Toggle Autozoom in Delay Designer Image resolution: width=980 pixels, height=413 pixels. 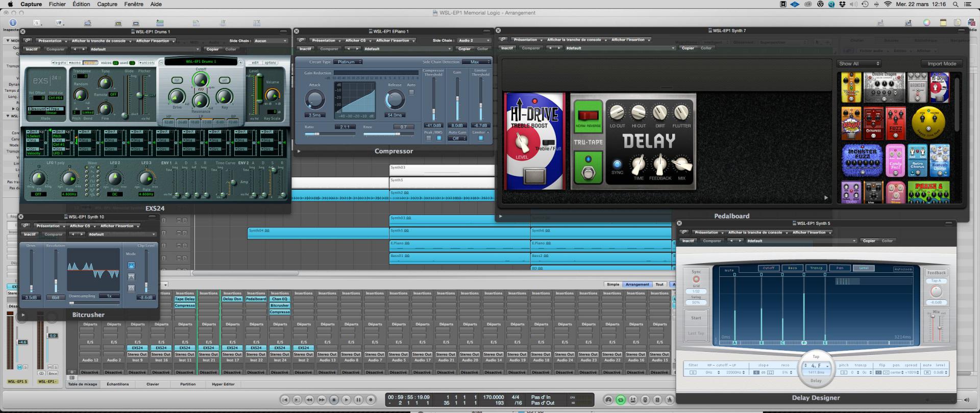pyautogui.click(x=903, y=269)
